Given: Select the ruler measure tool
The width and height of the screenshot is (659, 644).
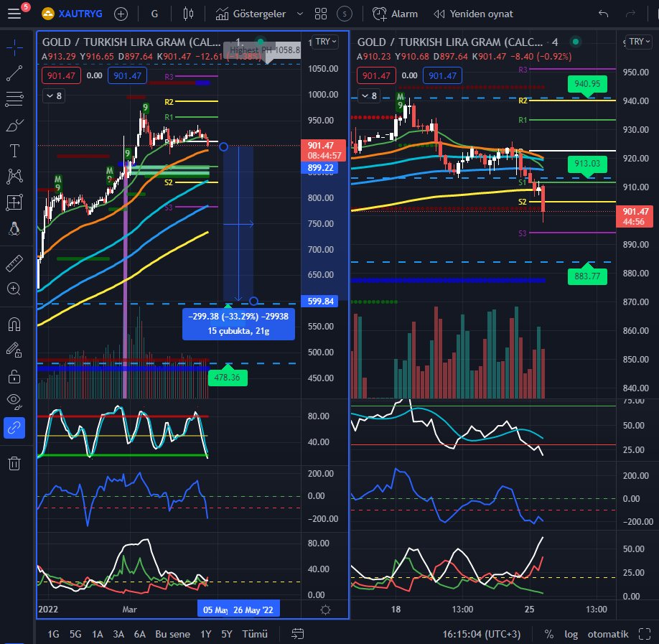Looking at the screenshot, I should coord(14,263).
